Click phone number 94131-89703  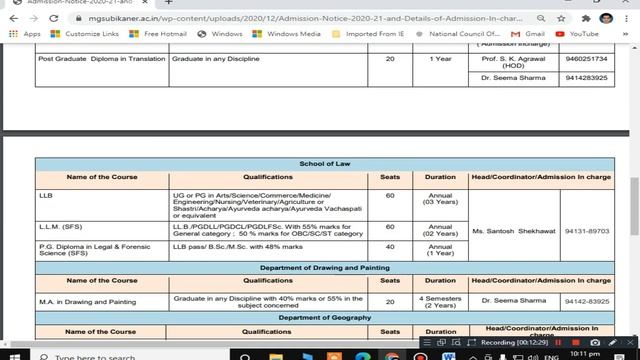coord(587,231)
